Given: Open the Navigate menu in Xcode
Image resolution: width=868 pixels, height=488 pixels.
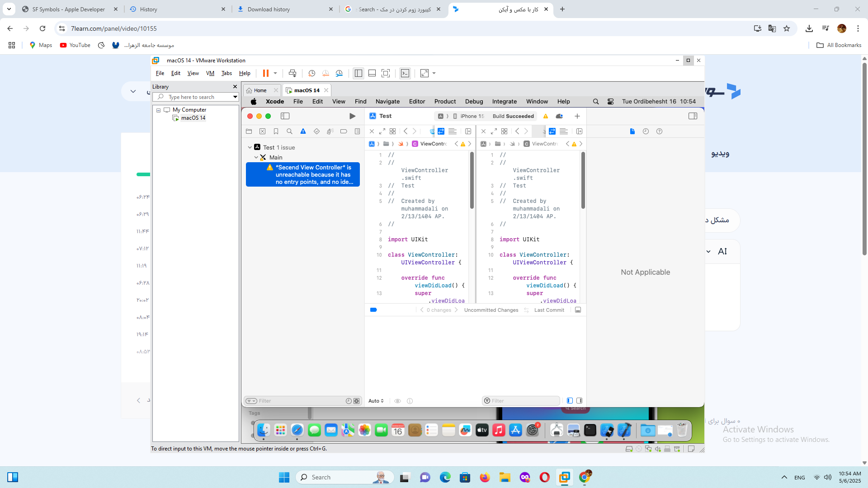Looking at the screenshot, I should [x=387, y=102].
